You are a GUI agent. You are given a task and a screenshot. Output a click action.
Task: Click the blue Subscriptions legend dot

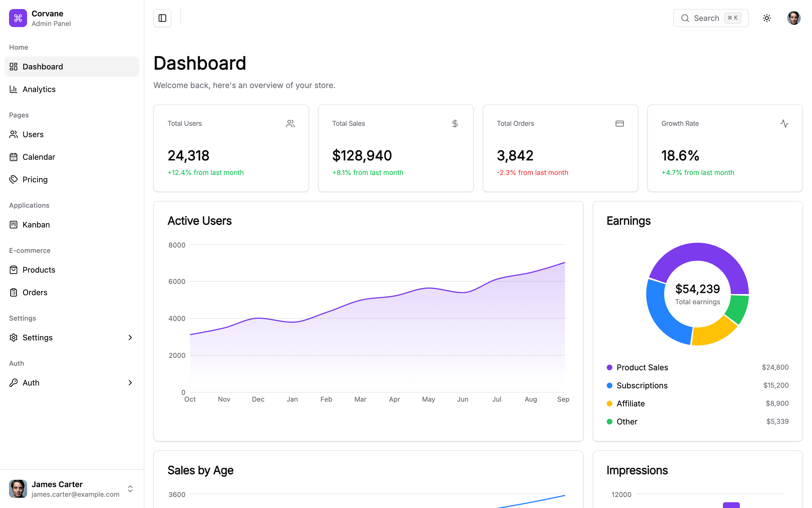pos(609,385)
